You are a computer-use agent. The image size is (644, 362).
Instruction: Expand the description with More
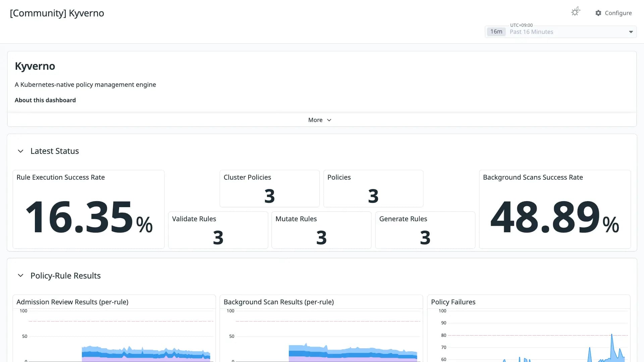[x=320, y=120]
